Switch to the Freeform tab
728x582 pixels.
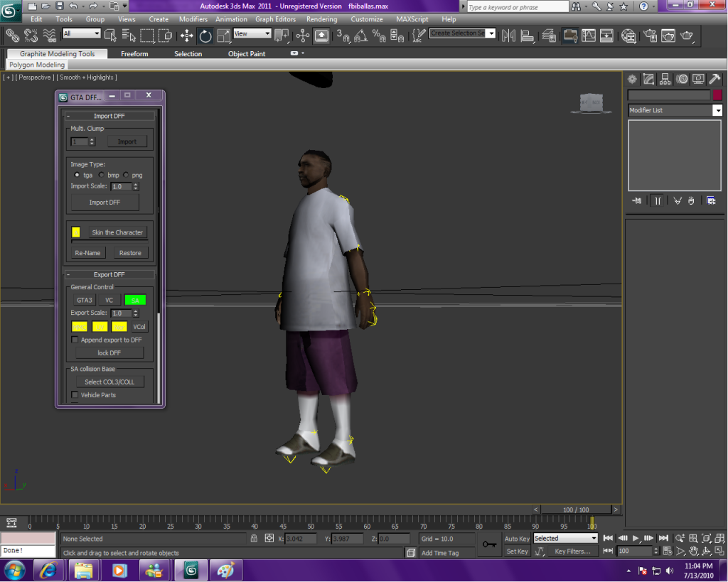point(134,54)
